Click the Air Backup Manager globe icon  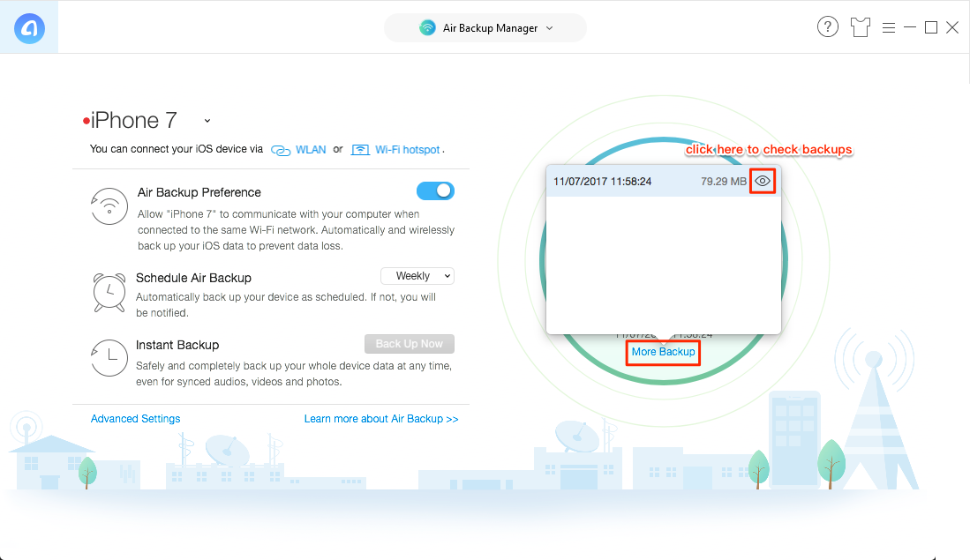[427, 28]
